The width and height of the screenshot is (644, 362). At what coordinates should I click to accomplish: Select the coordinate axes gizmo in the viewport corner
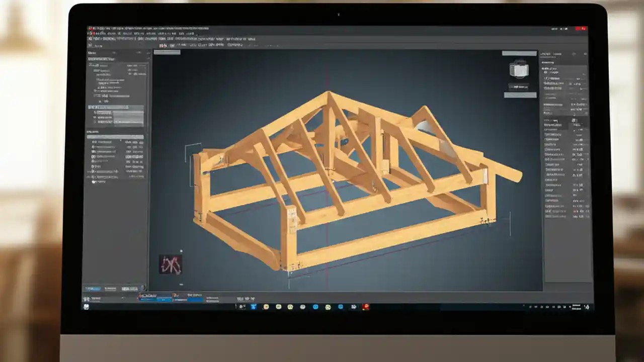[172, 263]
